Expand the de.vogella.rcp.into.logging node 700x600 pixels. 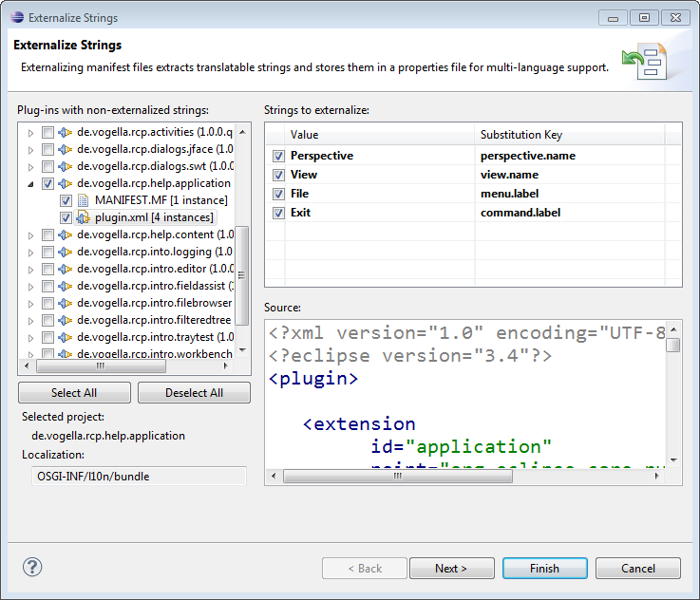tap(30, 253)
